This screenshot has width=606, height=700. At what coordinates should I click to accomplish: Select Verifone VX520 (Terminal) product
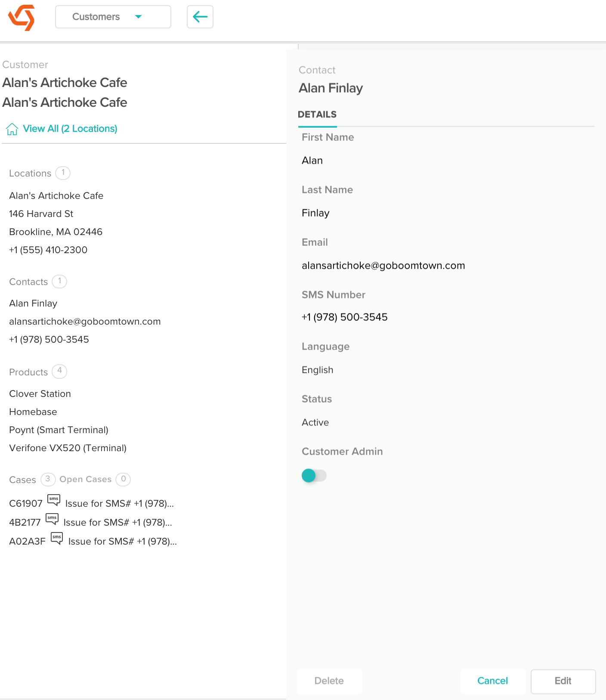click(68, 448)
